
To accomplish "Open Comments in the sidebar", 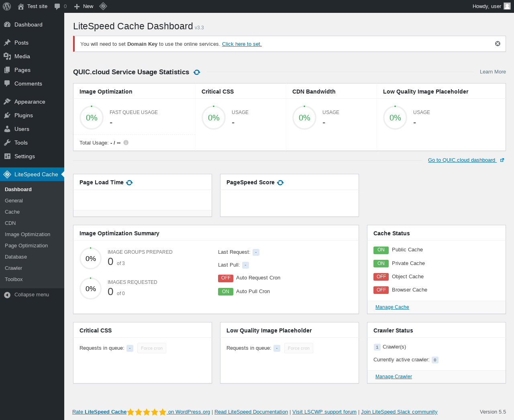I will click(32, 84).
